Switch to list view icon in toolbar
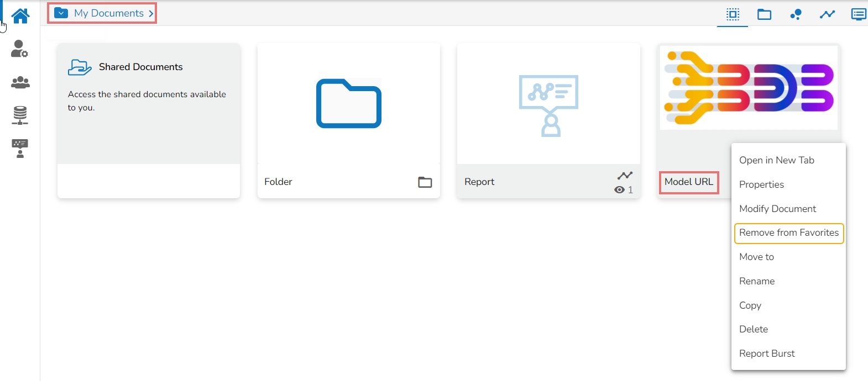 [859, 14]
